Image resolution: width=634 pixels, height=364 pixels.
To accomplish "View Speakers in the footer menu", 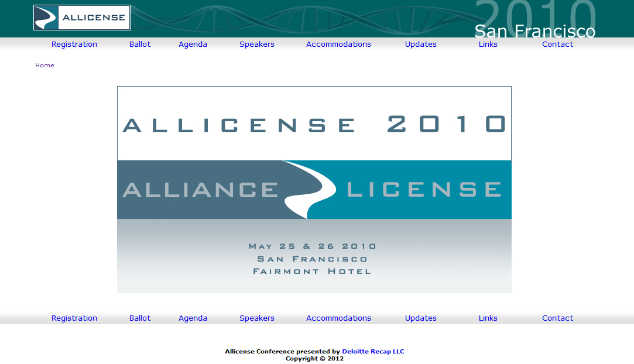I will [257, 318].
